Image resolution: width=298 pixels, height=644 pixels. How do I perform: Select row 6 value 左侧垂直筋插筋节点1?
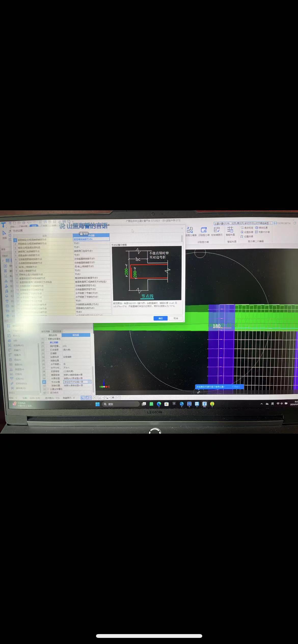(92, 259)
